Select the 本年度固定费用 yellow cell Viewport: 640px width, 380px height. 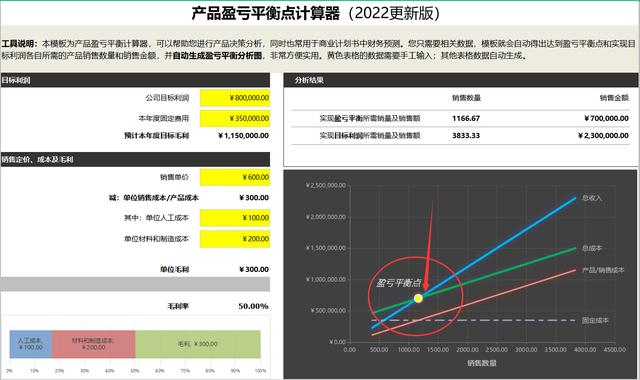click(x=235, y=118)
